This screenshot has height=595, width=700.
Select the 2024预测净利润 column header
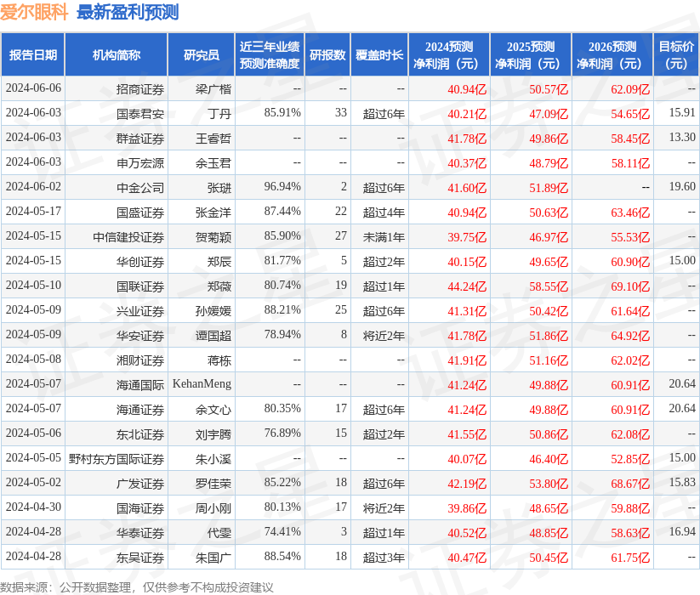(x=449, y=55)
